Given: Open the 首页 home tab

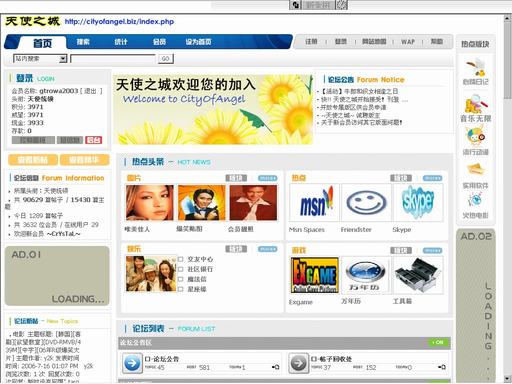Looking at the screenshot, I should click(42, 43).
